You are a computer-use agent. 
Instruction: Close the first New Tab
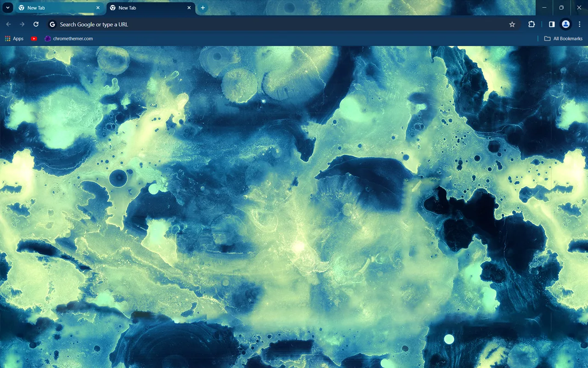pos(98,8)
